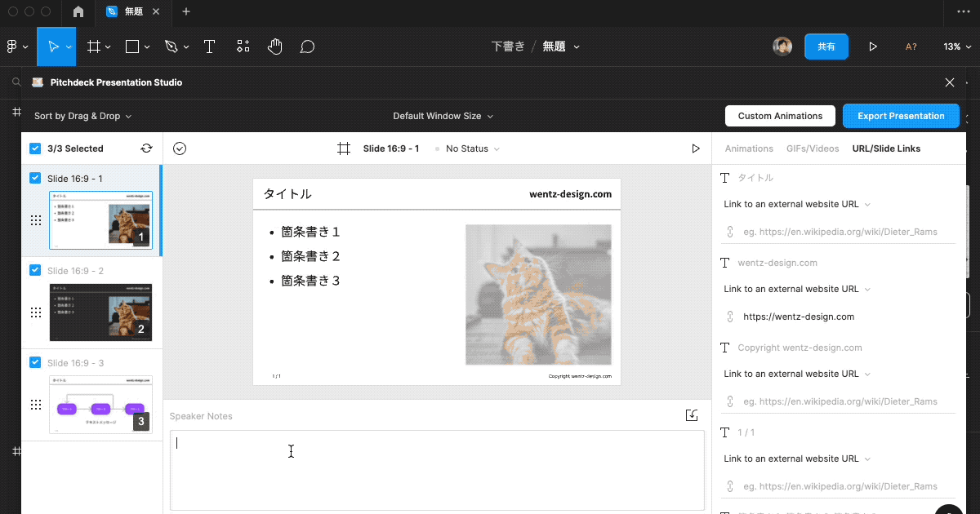980x514 pixels.
Task: Select the Hand tool for panning
Action: [x=275, y=47]
